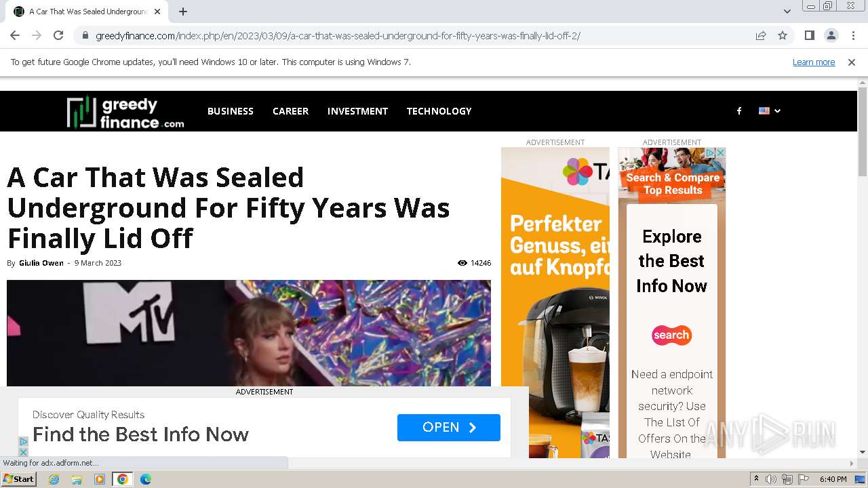Image resolution: width=868 pixels, height=488 pixels.
Task: Open the TECHNOLOGY menu item
Action: 439,111
